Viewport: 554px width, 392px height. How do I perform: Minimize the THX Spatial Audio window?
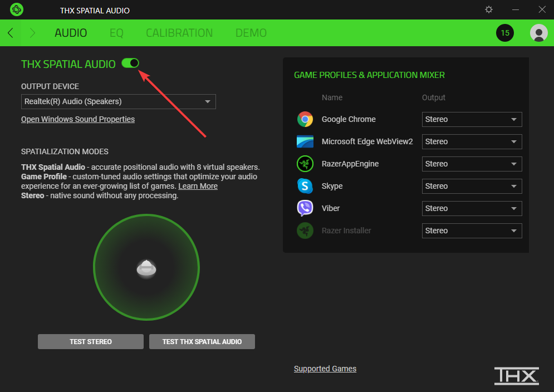[516, 9]
